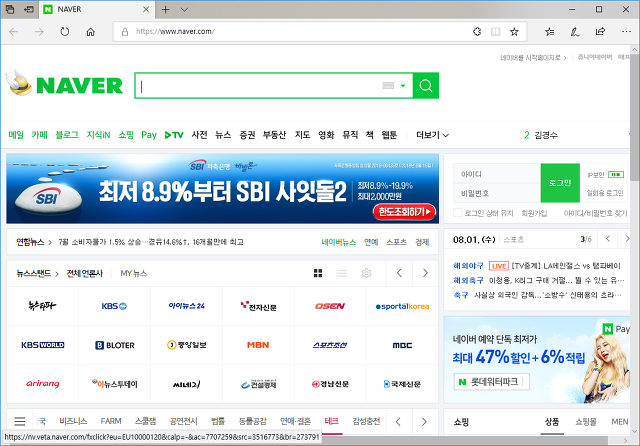640x446 pixels.
Task: Open the 뉴스 menu item
Action: [x=223, y=135]
